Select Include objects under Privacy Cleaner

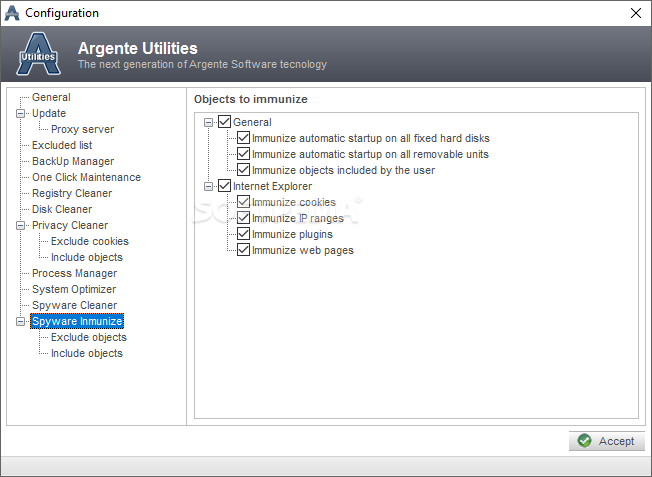point(86,257)
